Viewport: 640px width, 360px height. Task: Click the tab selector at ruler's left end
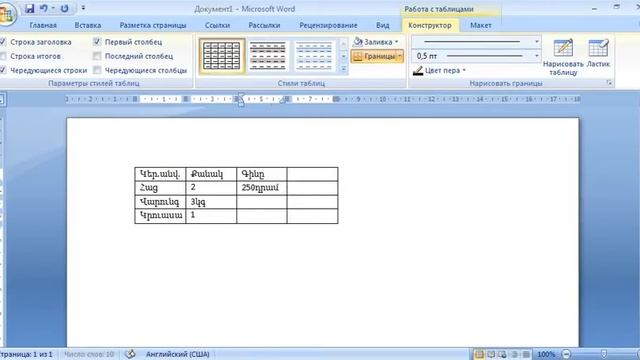pyautogui.click(x=1, y=99)
